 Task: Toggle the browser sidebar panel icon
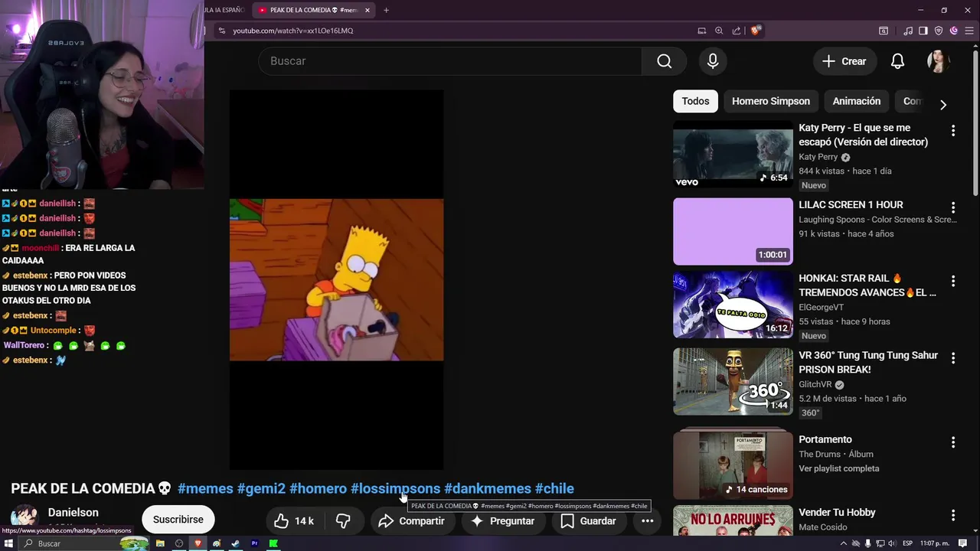[923, 31]
